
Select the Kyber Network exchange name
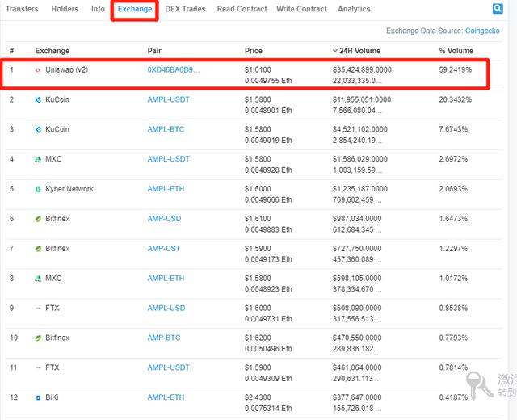69,189
